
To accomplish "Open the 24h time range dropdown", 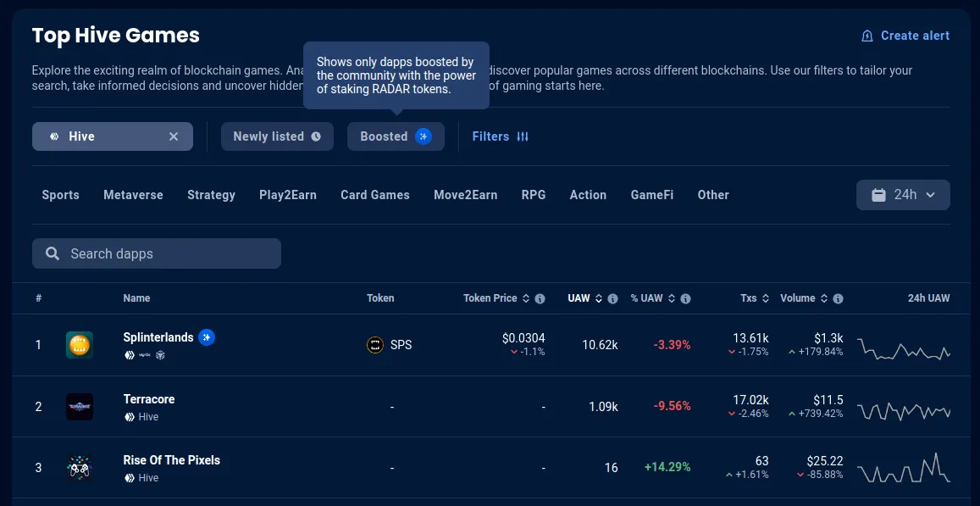I will [x=903, y=195].
